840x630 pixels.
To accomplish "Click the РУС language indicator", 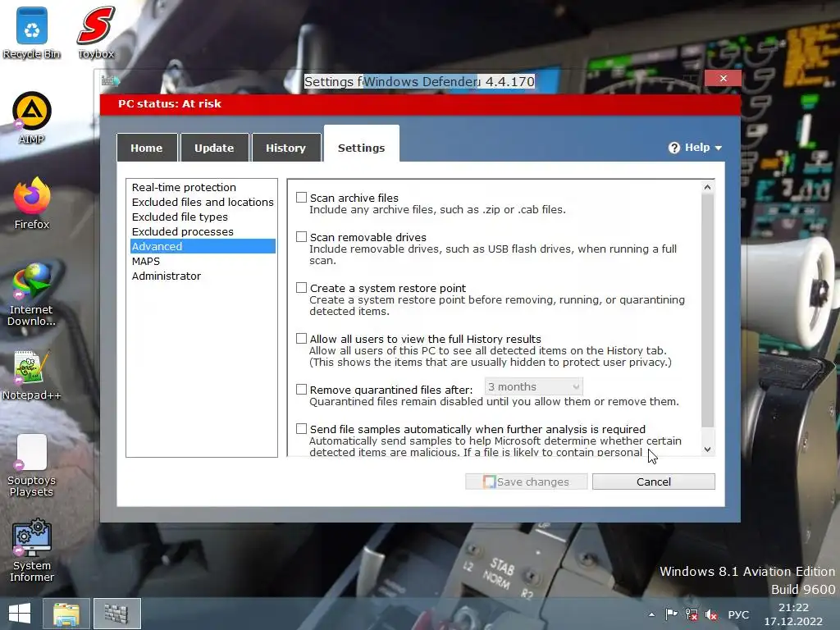I will pyautogui.click(x=738, y=614).
